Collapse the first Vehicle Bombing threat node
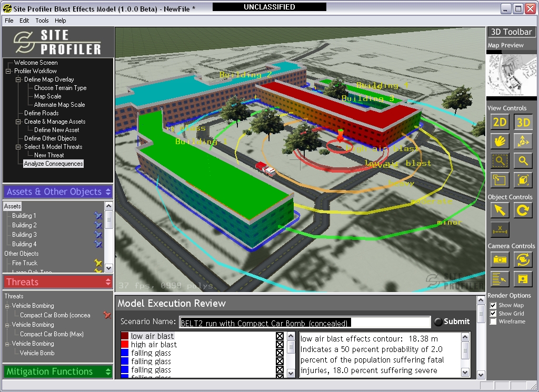The height and width of the screenshot is (392, 539). 7,306
